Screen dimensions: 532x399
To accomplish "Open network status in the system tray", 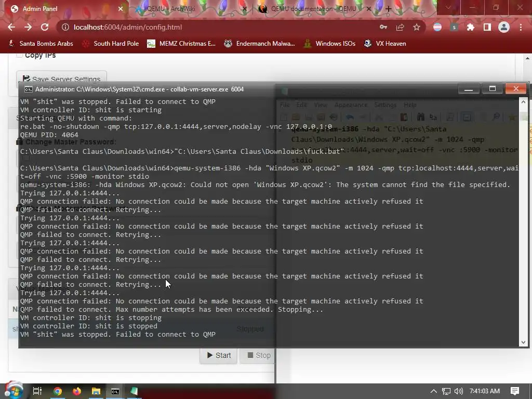I will tap(446, 391).
